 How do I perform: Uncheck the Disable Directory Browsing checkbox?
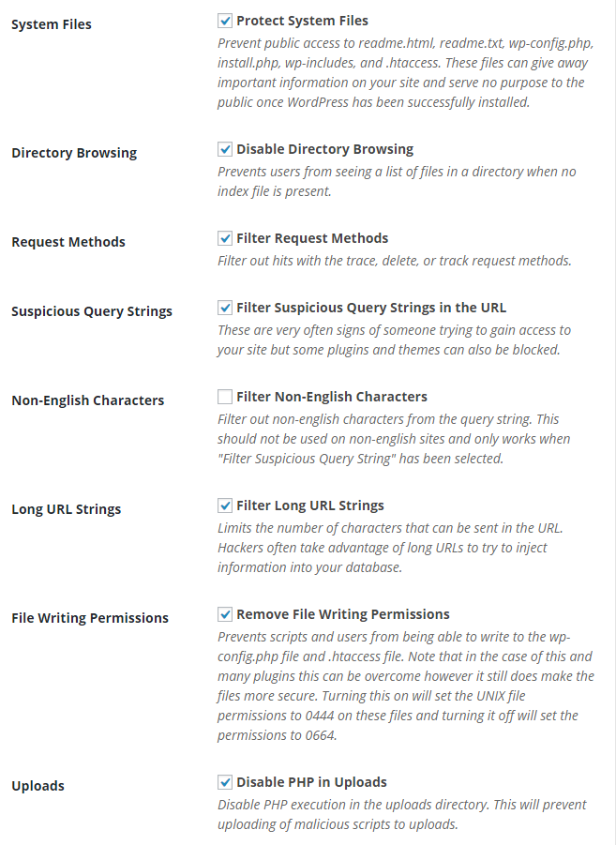tap(225, 149)
